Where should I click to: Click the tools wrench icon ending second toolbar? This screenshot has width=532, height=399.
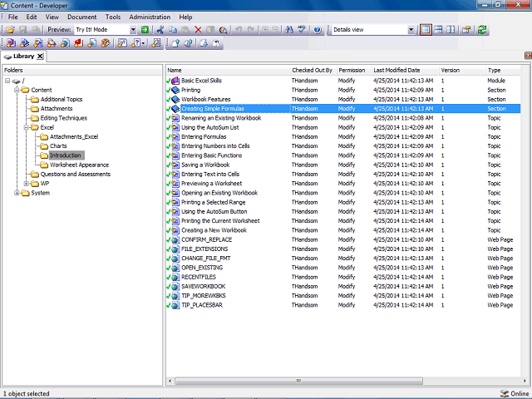pyautogui.click(x=156, y=43)
